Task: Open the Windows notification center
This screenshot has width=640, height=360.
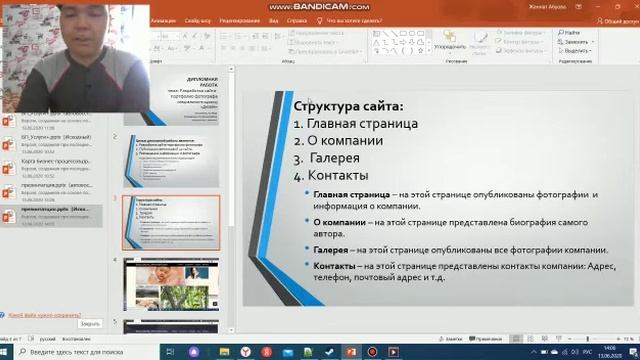Action: (x=633, y=352)
